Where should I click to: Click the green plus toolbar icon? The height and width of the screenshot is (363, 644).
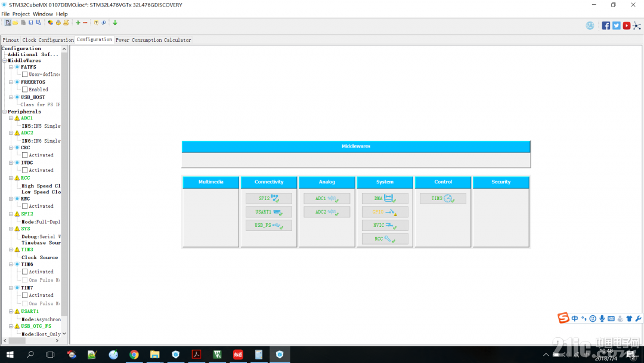point(78,23)
